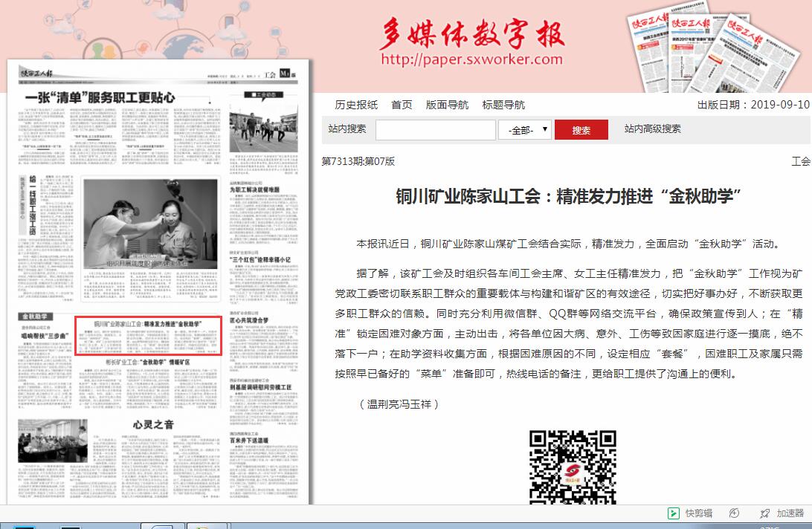Open 标题导航 navigation
This screenshot has height=529, width=812.
coord(503,105)
